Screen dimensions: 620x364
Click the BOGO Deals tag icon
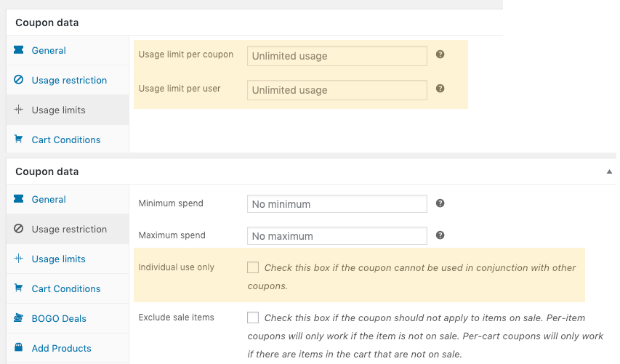click(19, 318)
